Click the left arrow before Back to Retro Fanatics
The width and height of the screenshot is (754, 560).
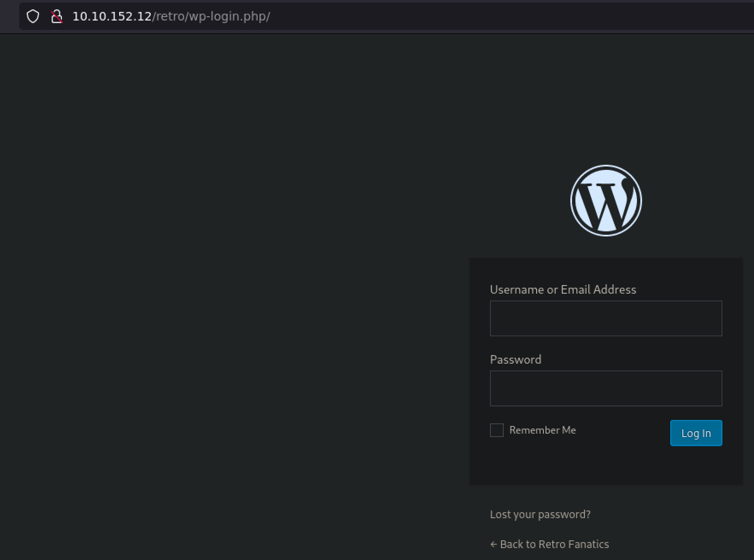pos(493,544)
